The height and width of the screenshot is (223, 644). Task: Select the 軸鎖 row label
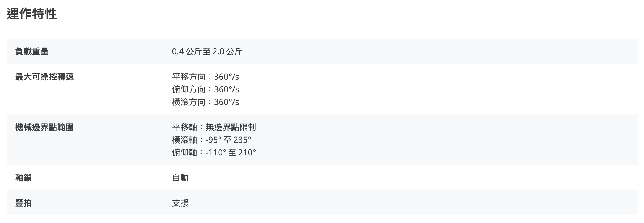point(23,178)
